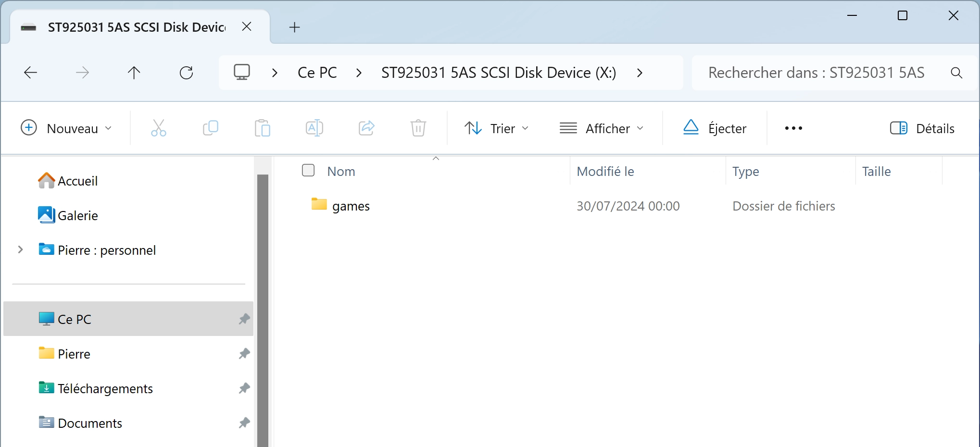Unpin Téléchargements using its pin icon
This screenshot has width=980, height=447.
coord(244,388)
